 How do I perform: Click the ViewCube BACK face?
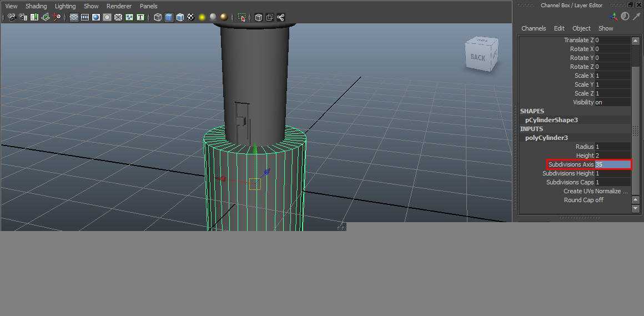pyautogui.click(x=477, y=57)
